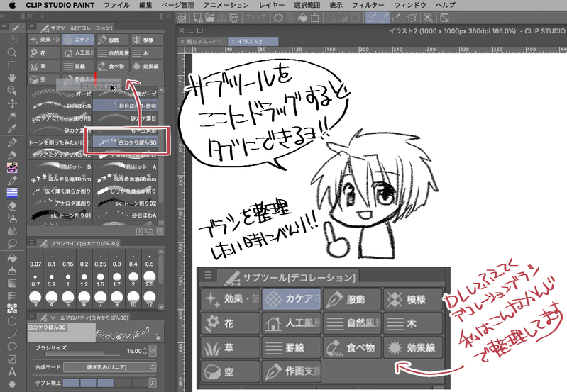The width and height of the screenshot is (567, 392).
Task: Select the 服飾 sub tool group
Action: (112, 40)
